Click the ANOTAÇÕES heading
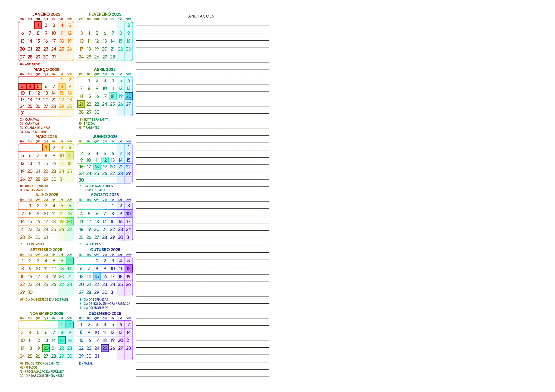 (201, 16)
